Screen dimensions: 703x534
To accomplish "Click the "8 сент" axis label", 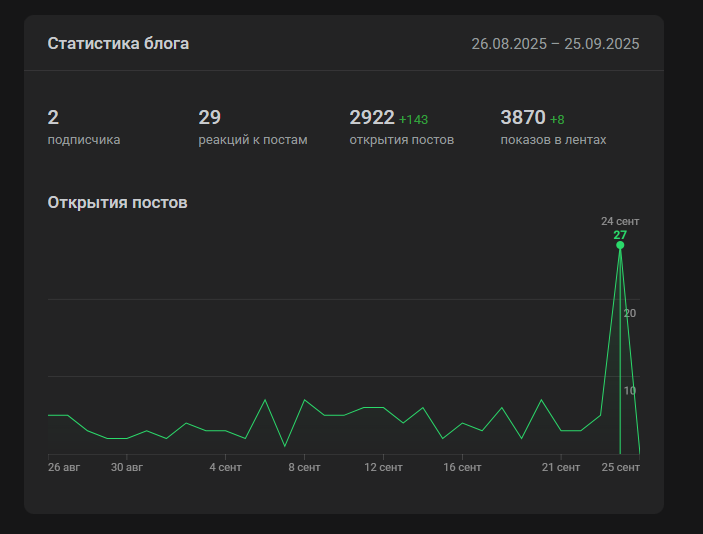I will (x=304, y=467).
